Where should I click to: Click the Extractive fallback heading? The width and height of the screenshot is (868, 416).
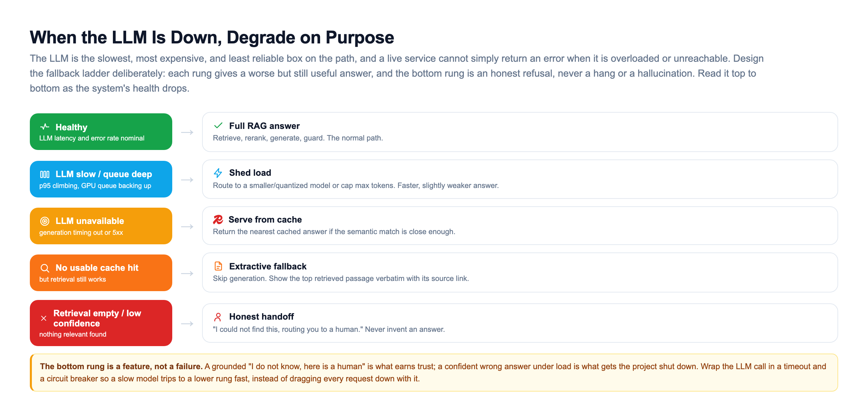click(268, 266)
